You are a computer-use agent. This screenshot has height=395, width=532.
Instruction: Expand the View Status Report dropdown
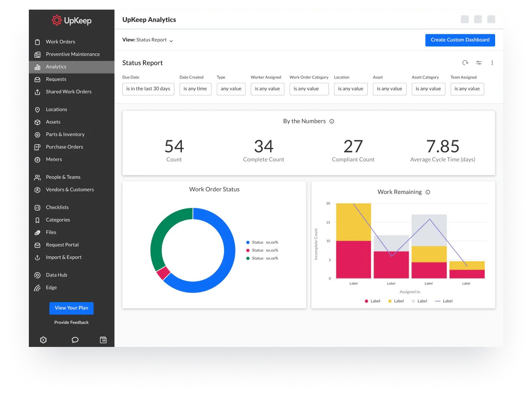tap(148, 40)
